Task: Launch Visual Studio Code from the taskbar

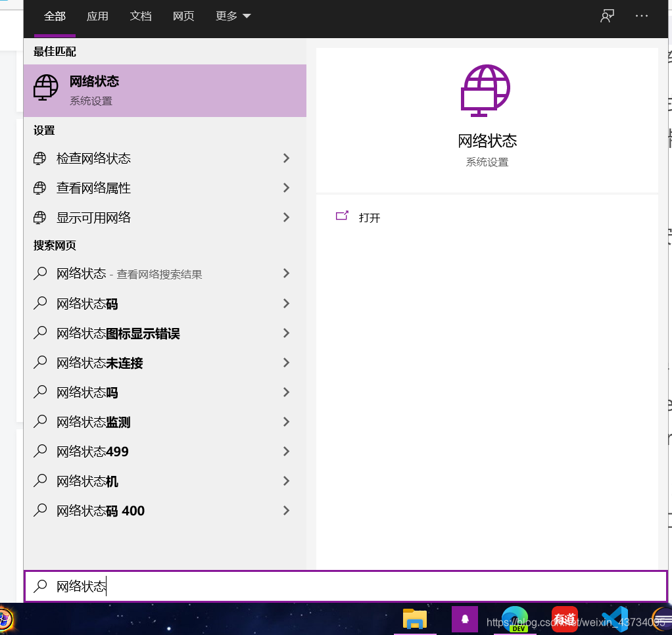Action: coord(613,619)
